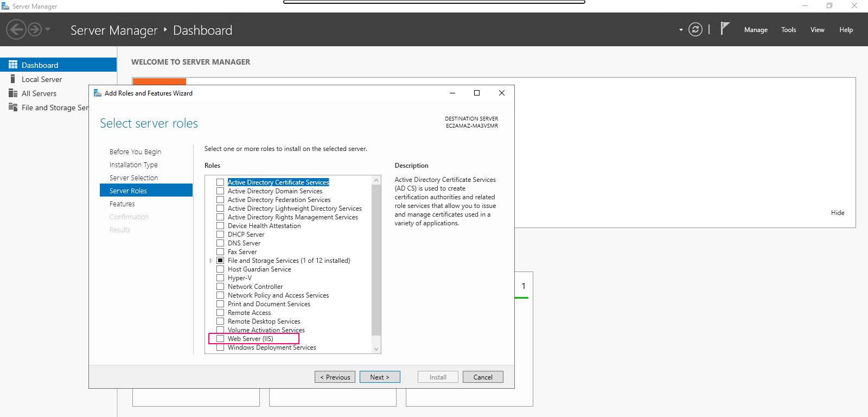Click the roles list scroll-down arrow
Image resolution: width=868 pixels, height=417 pixels.
coord(376,349)
